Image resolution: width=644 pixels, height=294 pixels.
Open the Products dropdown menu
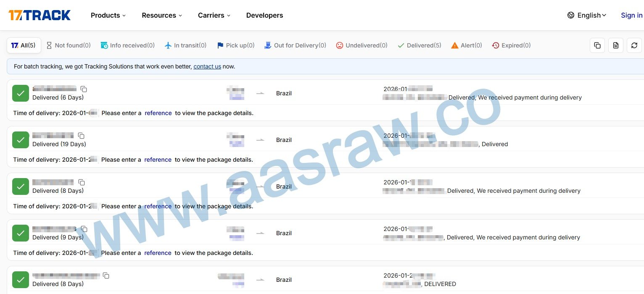[x=108, y=15]
